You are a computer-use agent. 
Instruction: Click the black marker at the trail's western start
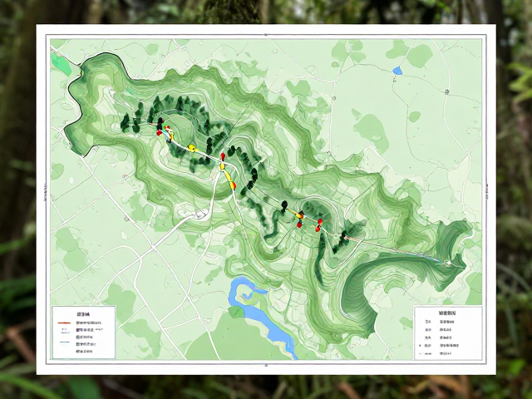pos(160,121)
